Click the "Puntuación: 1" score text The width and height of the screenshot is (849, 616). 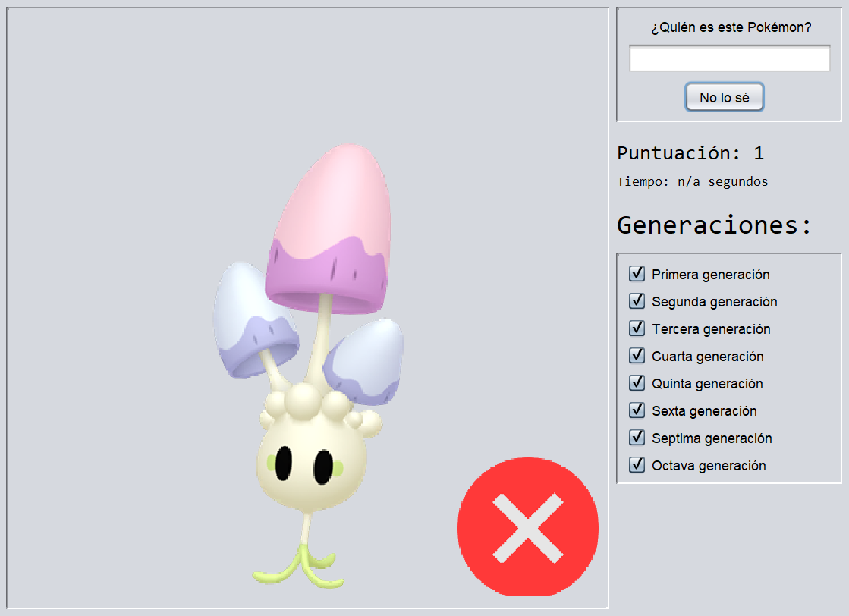point(690,153)
